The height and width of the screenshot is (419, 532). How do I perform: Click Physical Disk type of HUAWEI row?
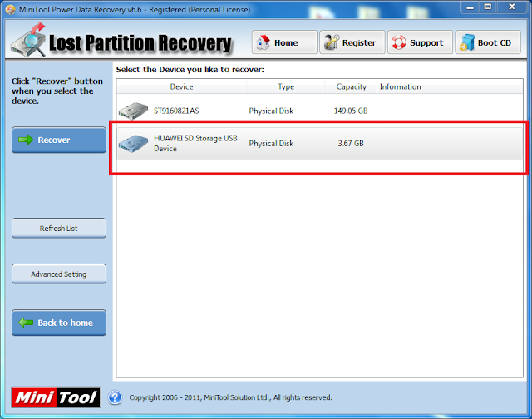271,144
